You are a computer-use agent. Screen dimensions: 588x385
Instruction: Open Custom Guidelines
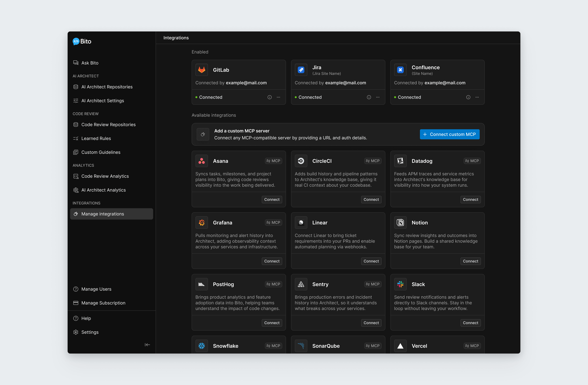coord(111,152)
